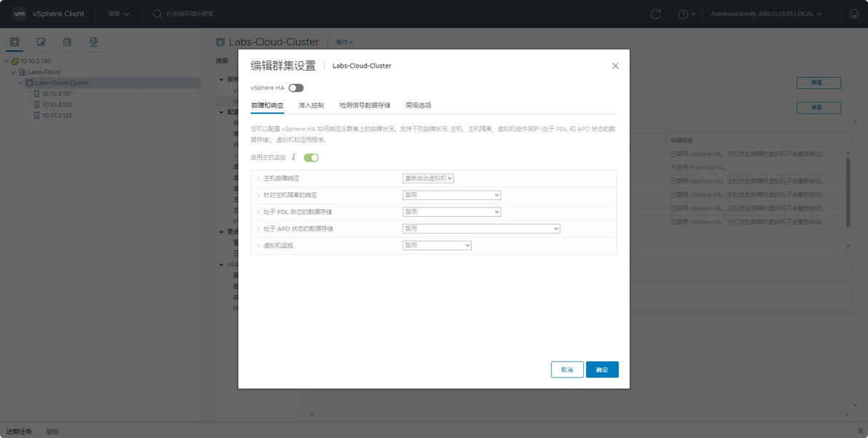
Task: Select host 10.10.2.123 in tree
Action: coord(57,116)
